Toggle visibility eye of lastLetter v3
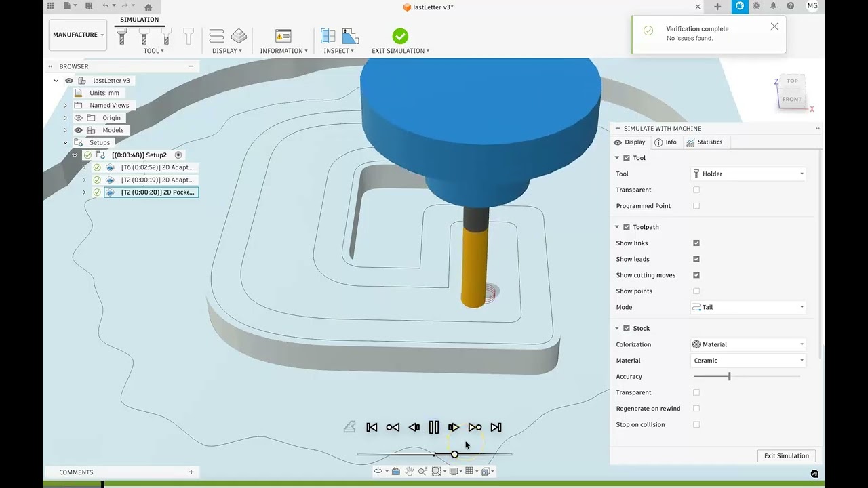 69,81
